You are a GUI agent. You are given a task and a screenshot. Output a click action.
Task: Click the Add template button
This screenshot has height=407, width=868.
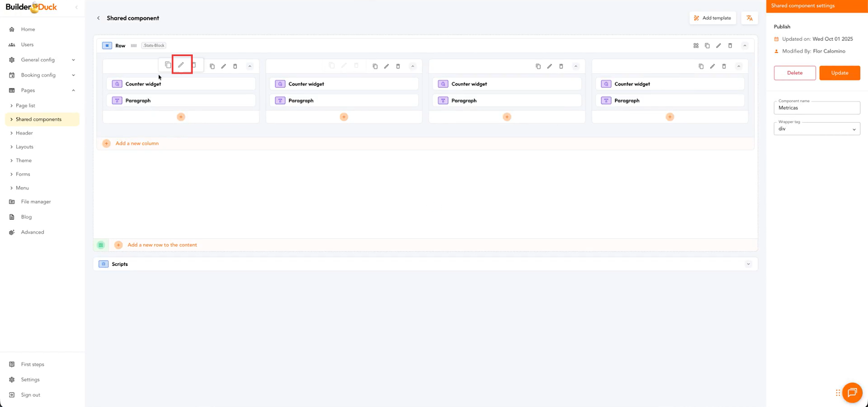pyautogui.click(x=712, y=18)
